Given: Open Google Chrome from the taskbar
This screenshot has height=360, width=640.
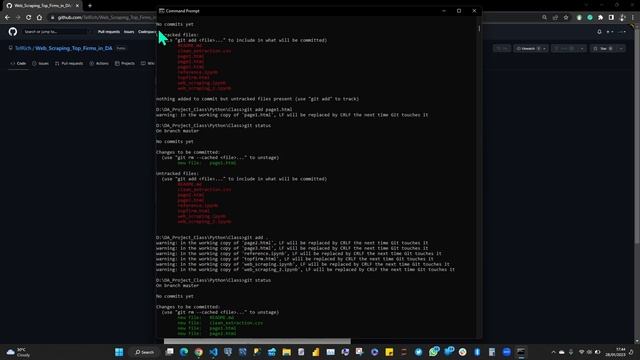Looking at the screenshot, I should (x=199, y=352).
